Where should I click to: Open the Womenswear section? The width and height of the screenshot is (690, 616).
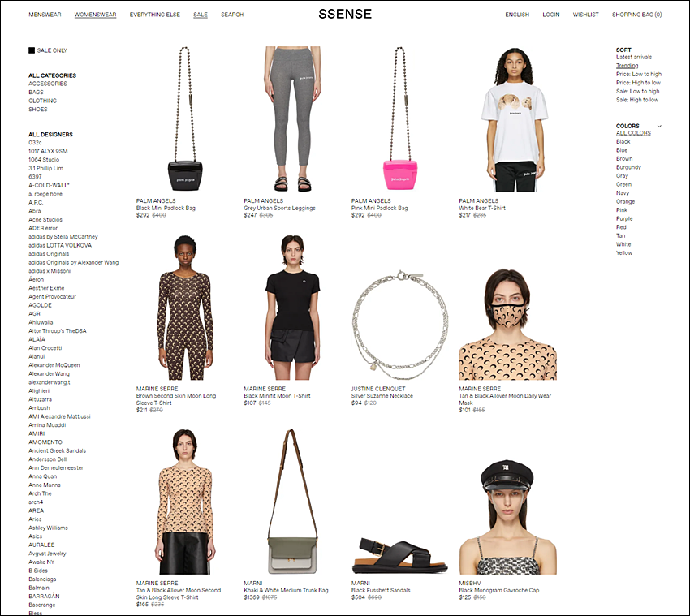click(96, 15)
